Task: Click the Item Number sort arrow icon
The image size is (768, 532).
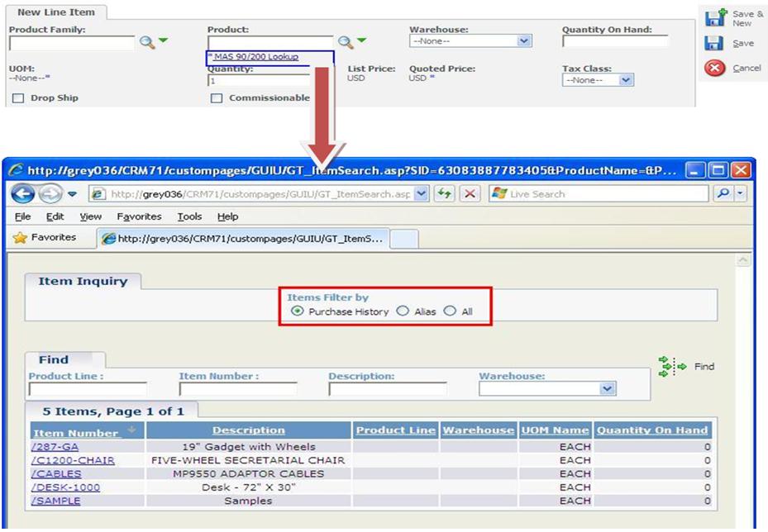Action: [x=131, y=430]
